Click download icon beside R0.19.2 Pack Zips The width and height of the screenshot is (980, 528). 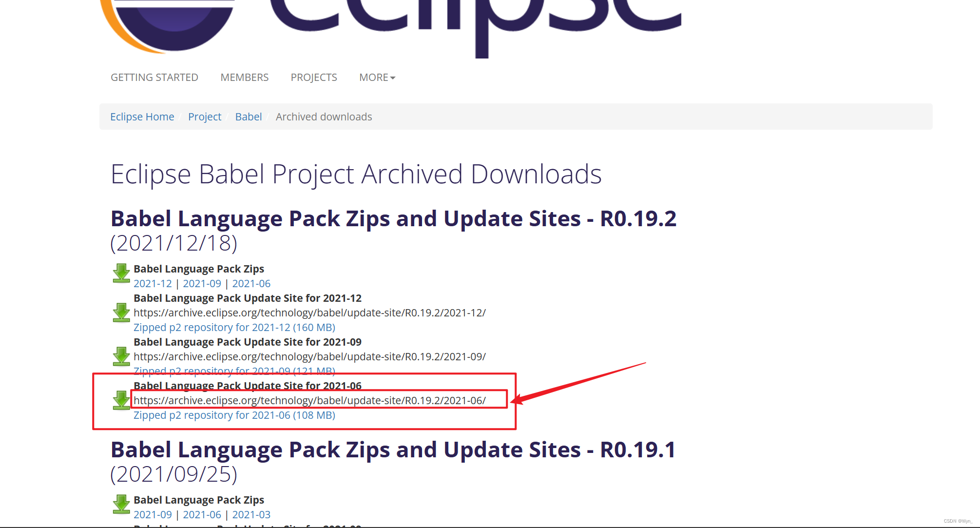pos(121,273)
